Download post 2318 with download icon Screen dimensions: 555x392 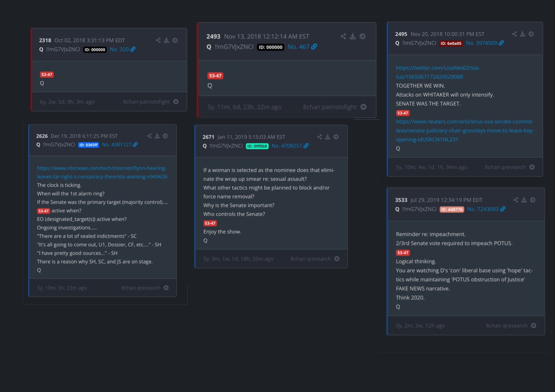[x=166, y=40]
